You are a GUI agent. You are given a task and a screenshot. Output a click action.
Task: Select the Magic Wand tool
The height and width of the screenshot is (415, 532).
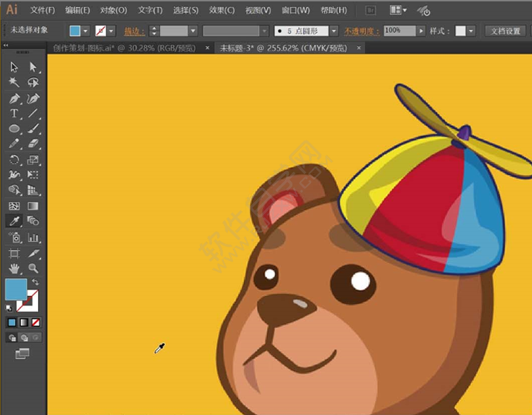[14, 83]
